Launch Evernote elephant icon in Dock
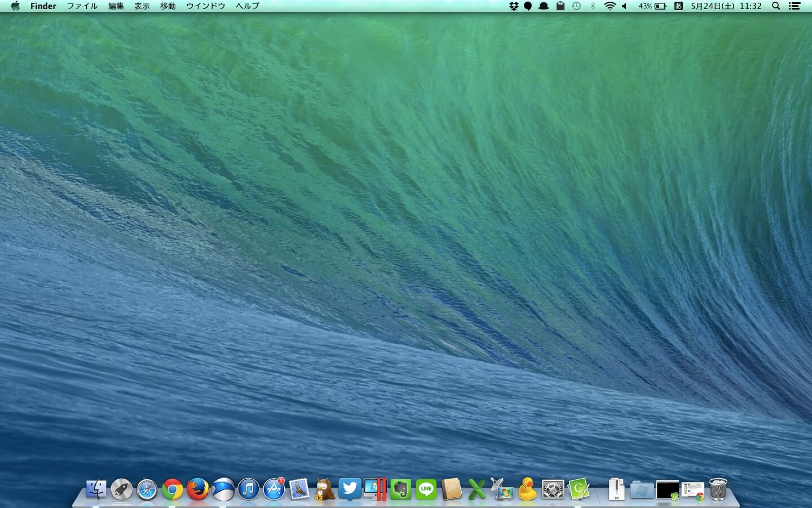 (401, 489)
